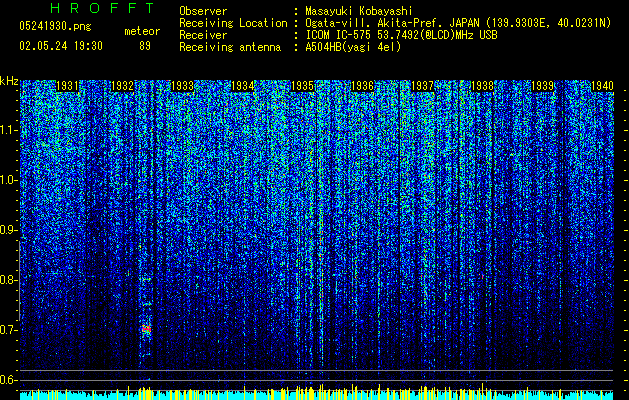Click the 0.9 kHz axis label
This screenshot has height=400, width=629.
[9, 230]
